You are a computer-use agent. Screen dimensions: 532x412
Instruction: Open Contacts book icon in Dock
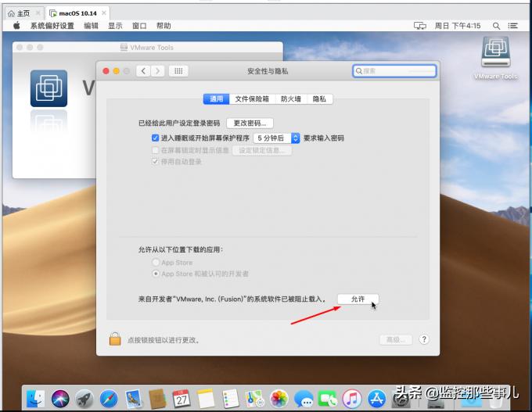(157, 399)
